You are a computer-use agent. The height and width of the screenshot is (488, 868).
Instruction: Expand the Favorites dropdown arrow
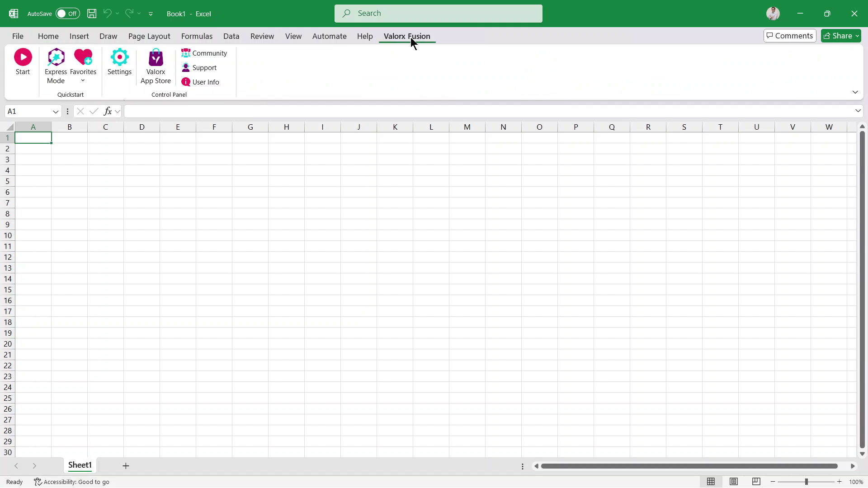83,81
